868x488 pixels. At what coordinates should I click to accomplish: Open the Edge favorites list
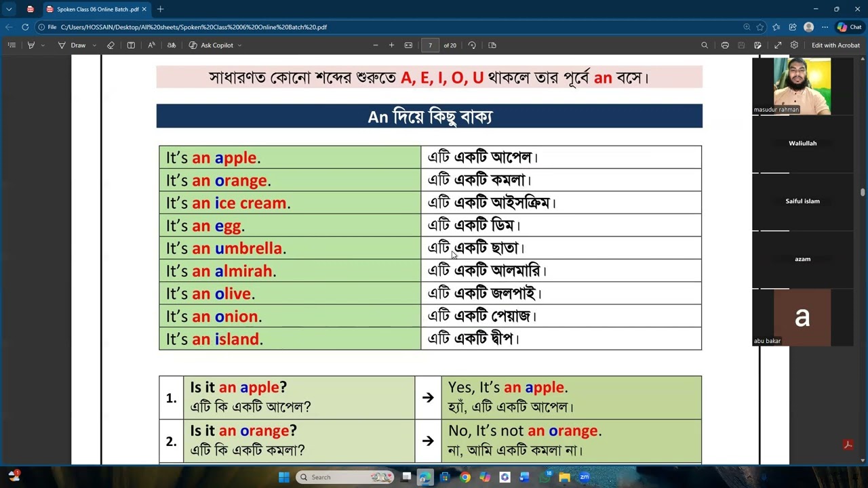pyautogui.click(x=776, y=27)
